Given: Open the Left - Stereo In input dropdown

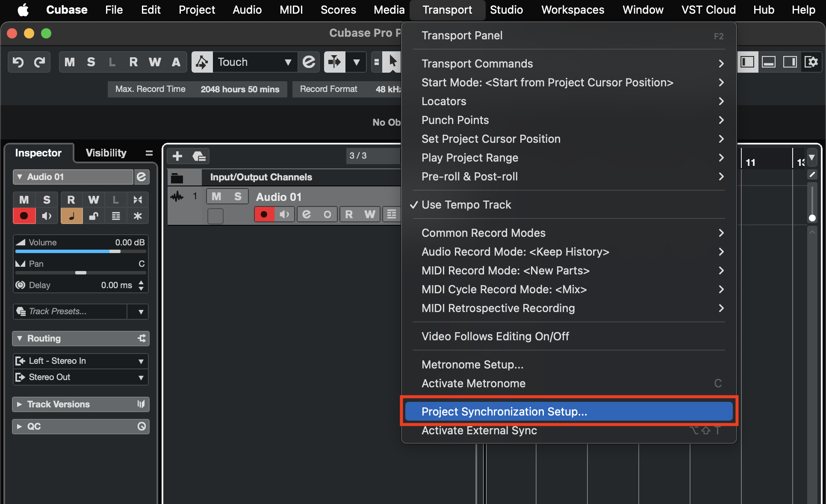Looking at the screenshot, I should click(141, 361).
